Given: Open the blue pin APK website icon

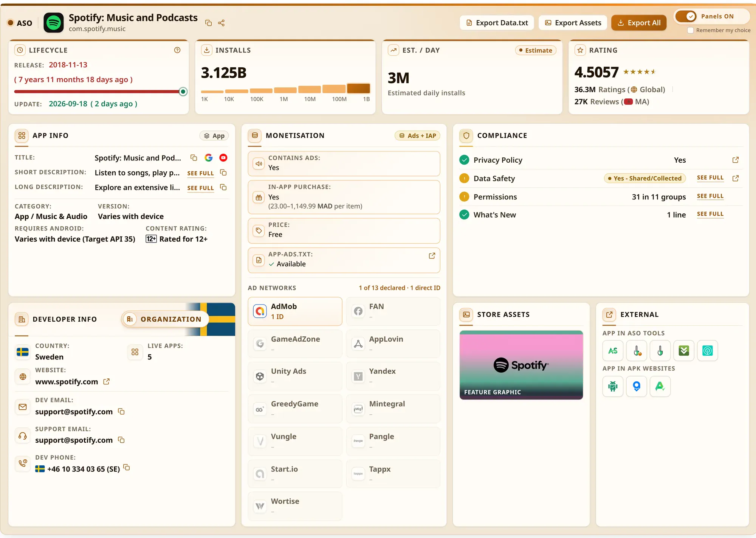Looking at the screenshot, I should tap(637, 386).
